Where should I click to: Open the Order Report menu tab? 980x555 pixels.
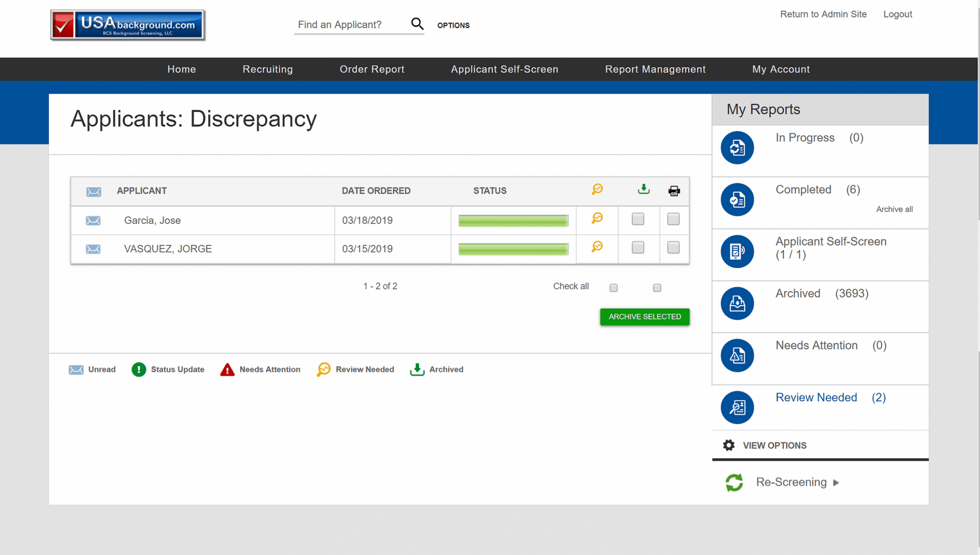pyautogui.click(x=372, y=69)
